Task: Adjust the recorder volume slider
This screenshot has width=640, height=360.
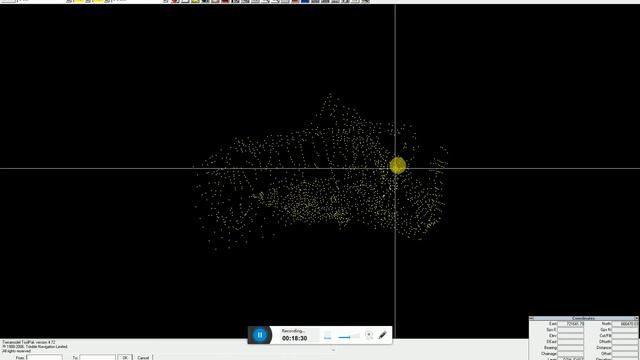Action: click(349, 337)
